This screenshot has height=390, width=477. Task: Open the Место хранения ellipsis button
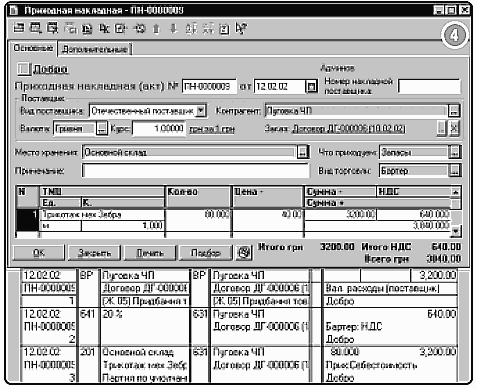pyautogui.click(x=302, y=152)
